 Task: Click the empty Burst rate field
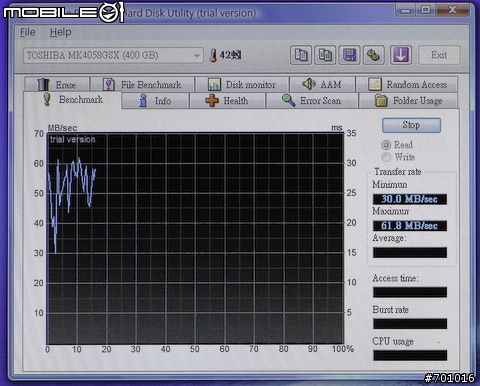(410, 324)
